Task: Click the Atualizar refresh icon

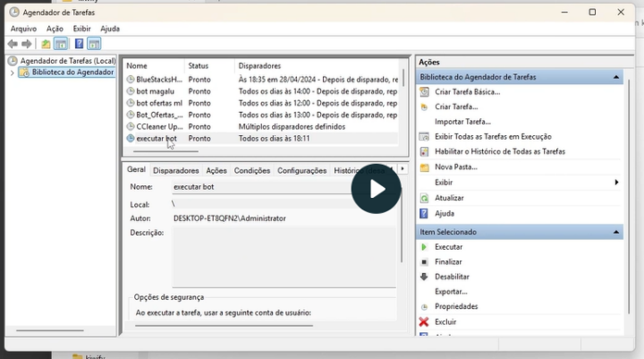Action: [x=424, y=198]
